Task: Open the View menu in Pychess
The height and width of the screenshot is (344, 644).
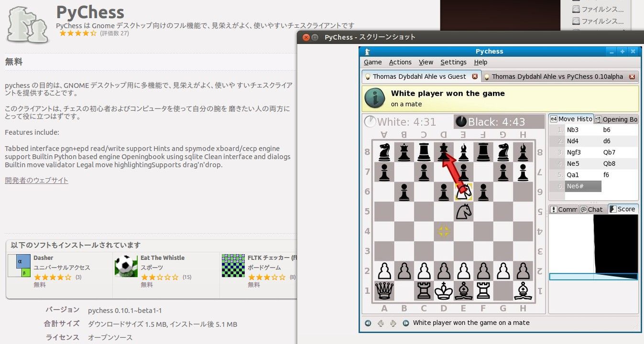Action: point(426,62)
